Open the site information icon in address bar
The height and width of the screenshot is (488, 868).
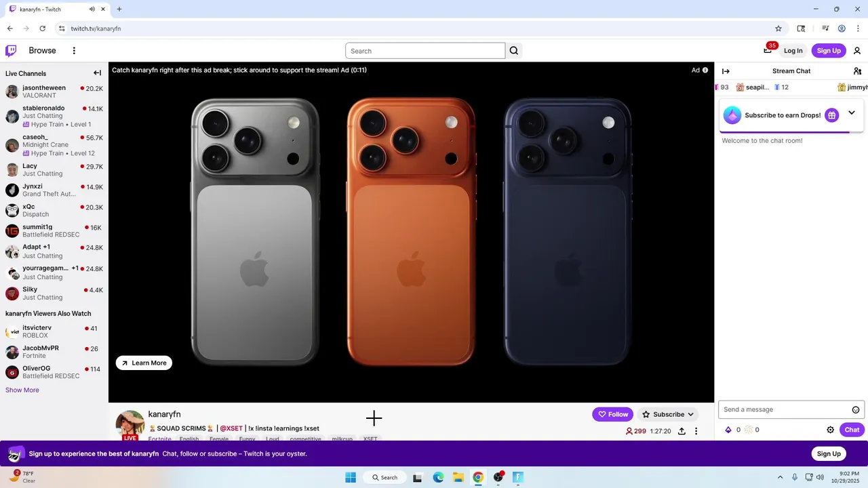click(x=62, y=28)
